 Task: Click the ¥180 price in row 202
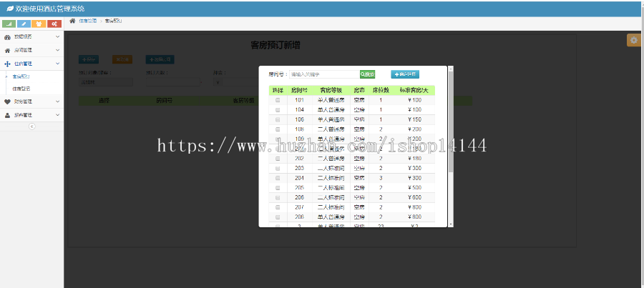click(x=414, y=159)
